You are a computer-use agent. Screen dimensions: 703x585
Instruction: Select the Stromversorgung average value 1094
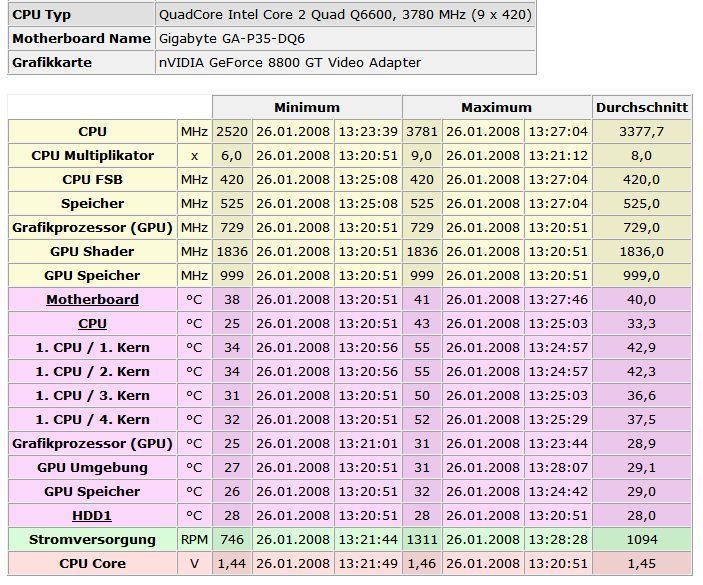click(642, 540)
